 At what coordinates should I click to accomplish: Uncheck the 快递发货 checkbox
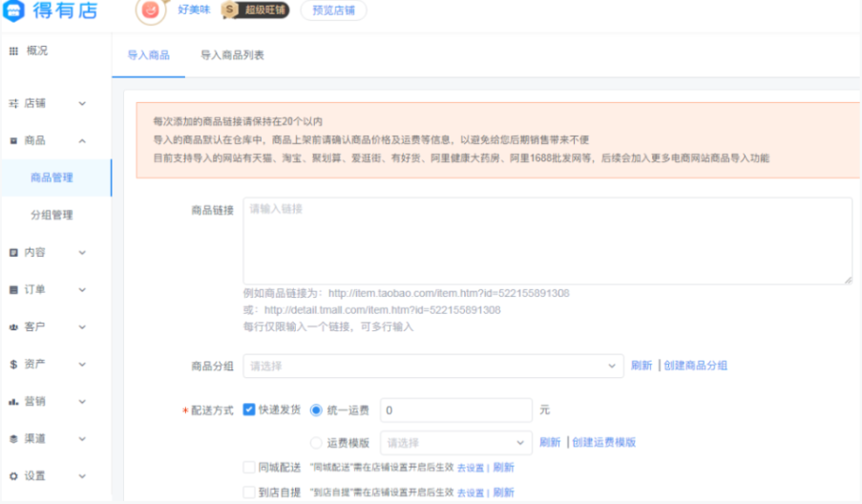coord(249,409)
